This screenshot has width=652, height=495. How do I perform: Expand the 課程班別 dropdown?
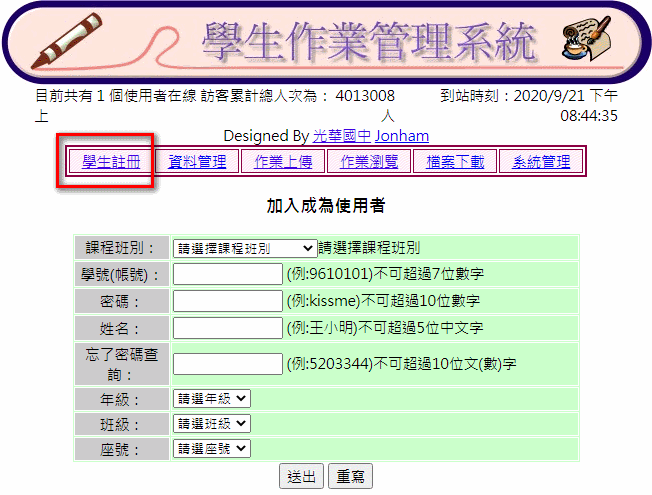coord(245,248)
